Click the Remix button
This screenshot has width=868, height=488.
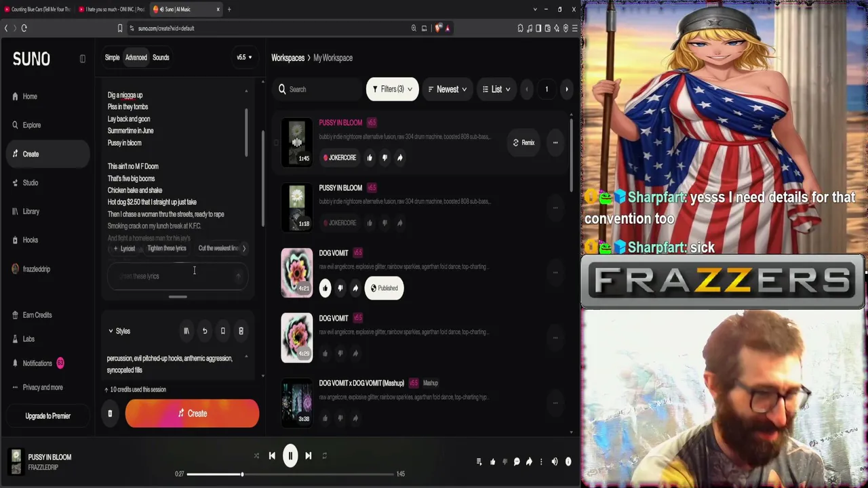524,143
